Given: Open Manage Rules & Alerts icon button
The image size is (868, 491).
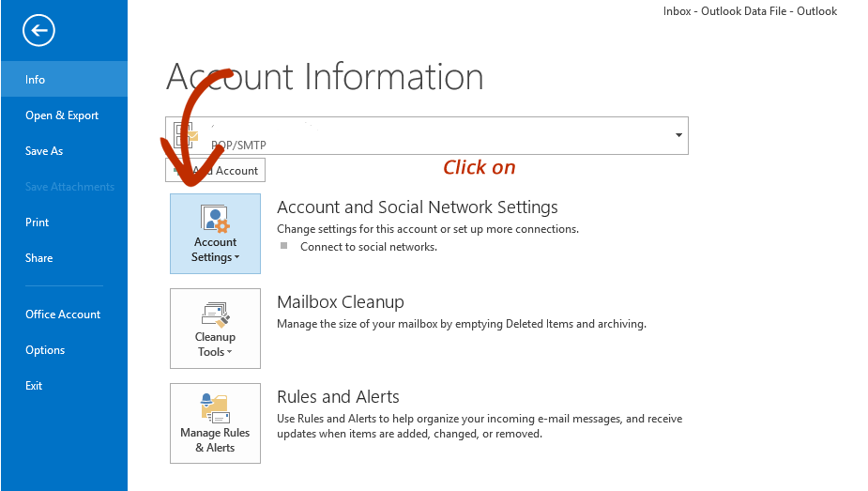Looking at the screenshot, I should pos(215,423).
